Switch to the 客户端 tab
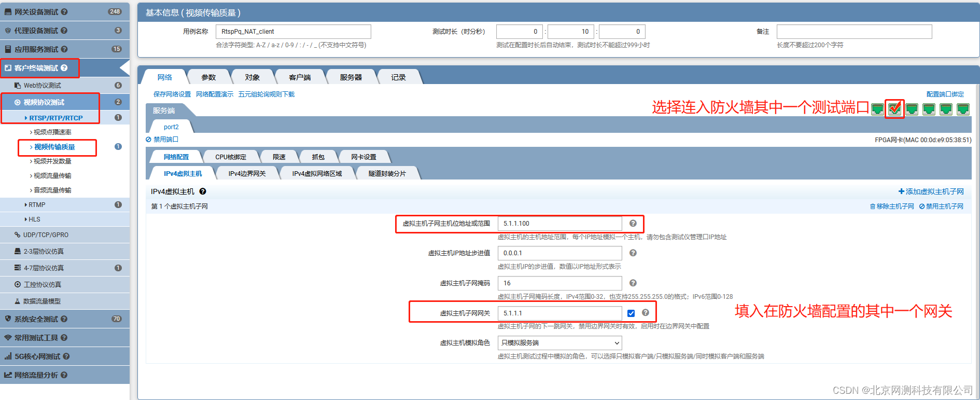Image resolution: width=980 pixels, height=400 pixels. tap(300, 77)
